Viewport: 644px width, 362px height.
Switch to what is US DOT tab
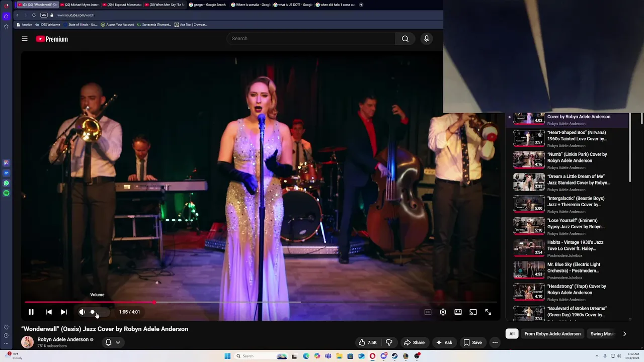(x=293, y=5)
